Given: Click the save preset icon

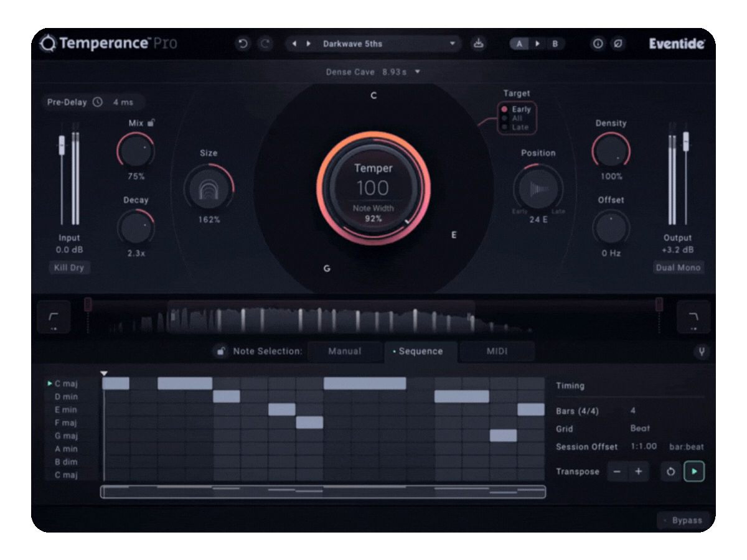Looking at the screenshot, I should coord(478,44).
